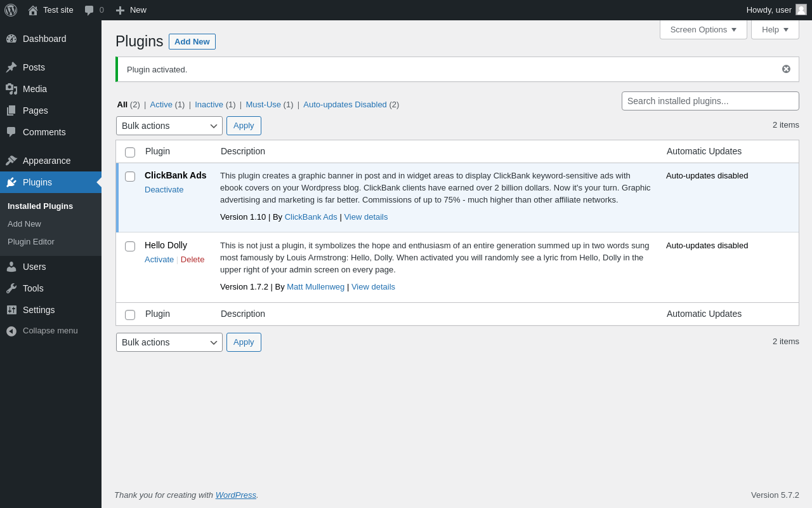Click Howdy, user account menu
812x508 pixels.
776,10
